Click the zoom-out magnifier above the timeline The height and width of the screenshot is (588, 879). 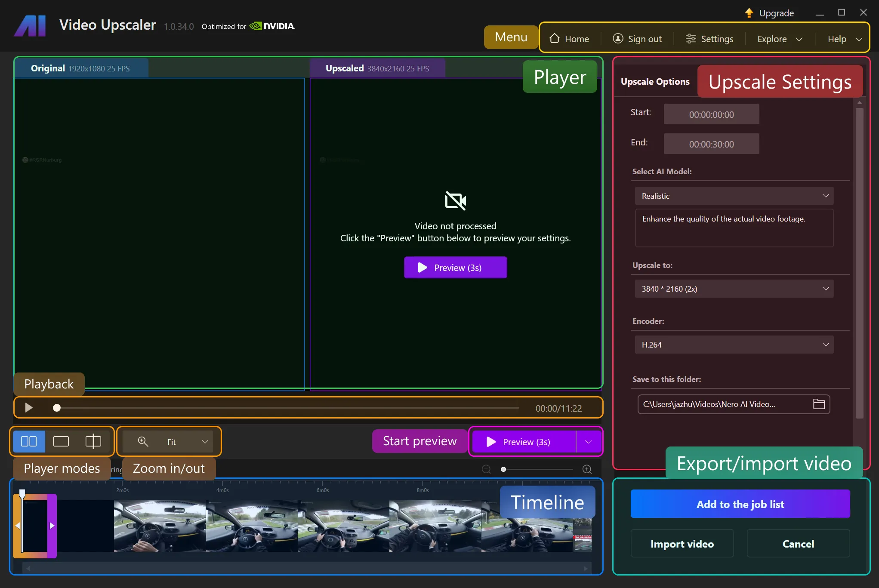pos(486,469)
